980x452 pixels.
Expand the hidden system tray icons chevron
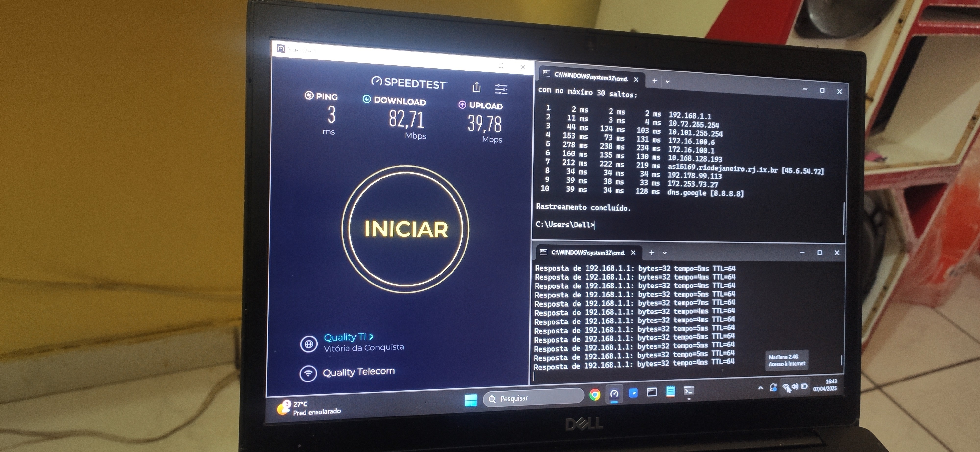(760, 388)
